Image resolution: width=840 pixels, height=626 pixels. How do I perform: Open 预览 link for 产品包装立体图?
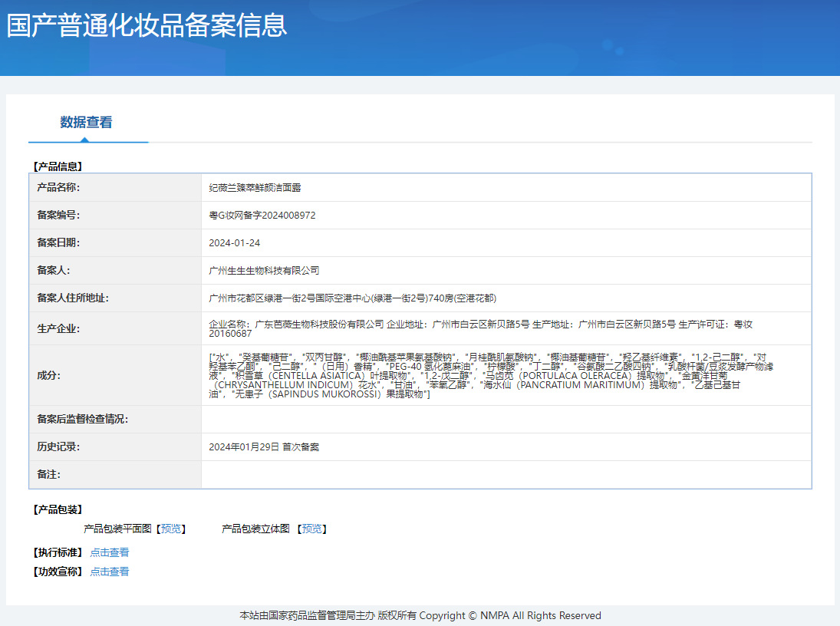[x=312, y=529]
